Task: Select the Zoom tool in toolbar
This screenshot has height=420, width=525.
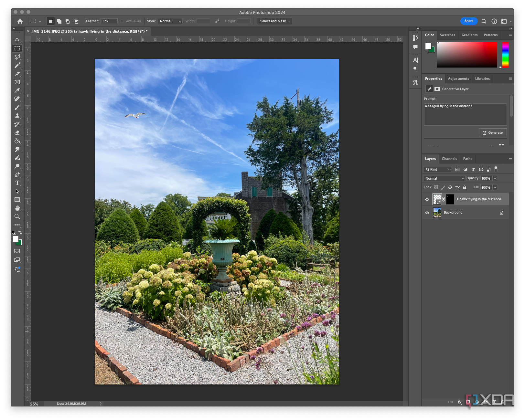Action: [x=17, y=216]
